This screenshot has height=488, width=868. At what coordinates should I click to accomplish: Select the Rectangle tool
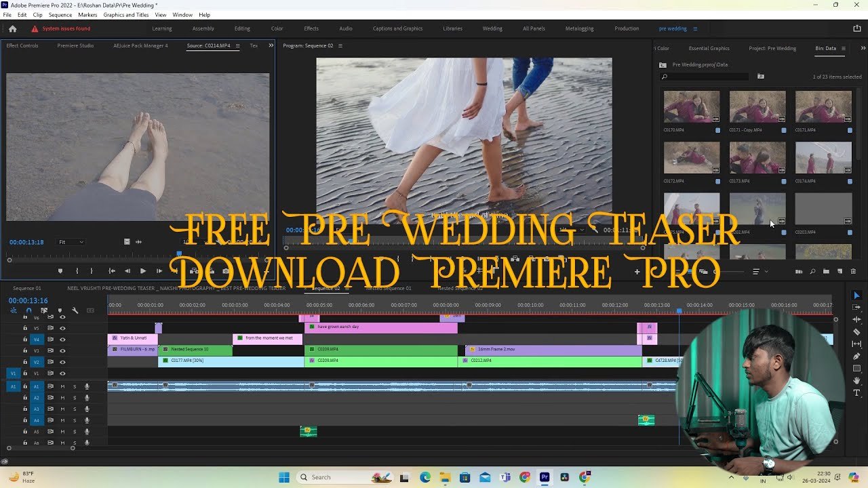[856, 369]
